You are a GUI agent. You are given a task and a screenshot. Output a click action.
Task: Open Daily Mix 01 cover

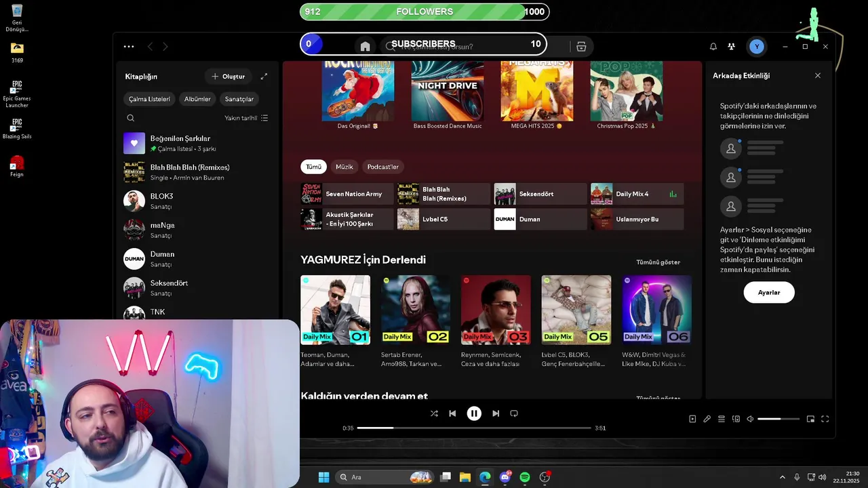pos(336,310)
